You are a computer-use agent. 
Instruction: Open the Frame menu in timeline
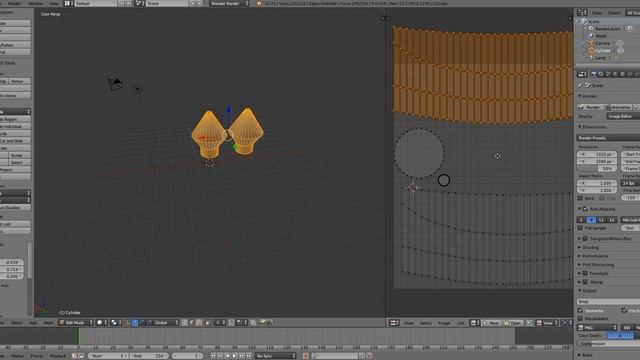point(37,356)
